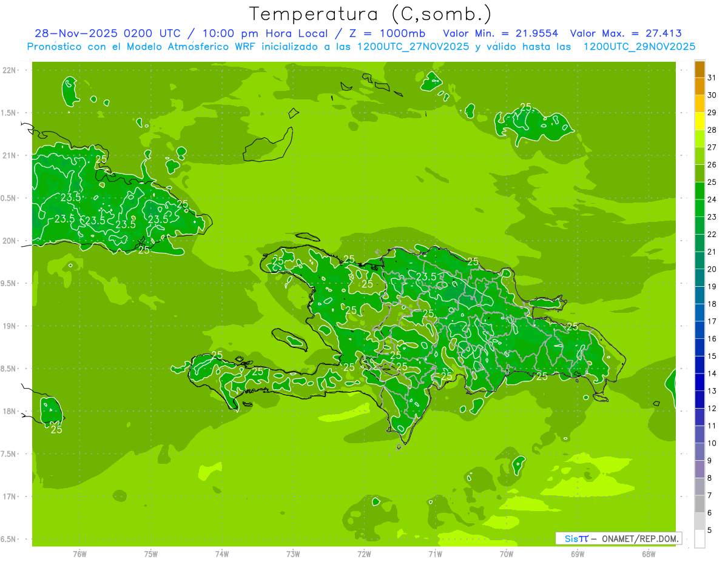Click the '17N' latitude label

(x=10, y=497)
